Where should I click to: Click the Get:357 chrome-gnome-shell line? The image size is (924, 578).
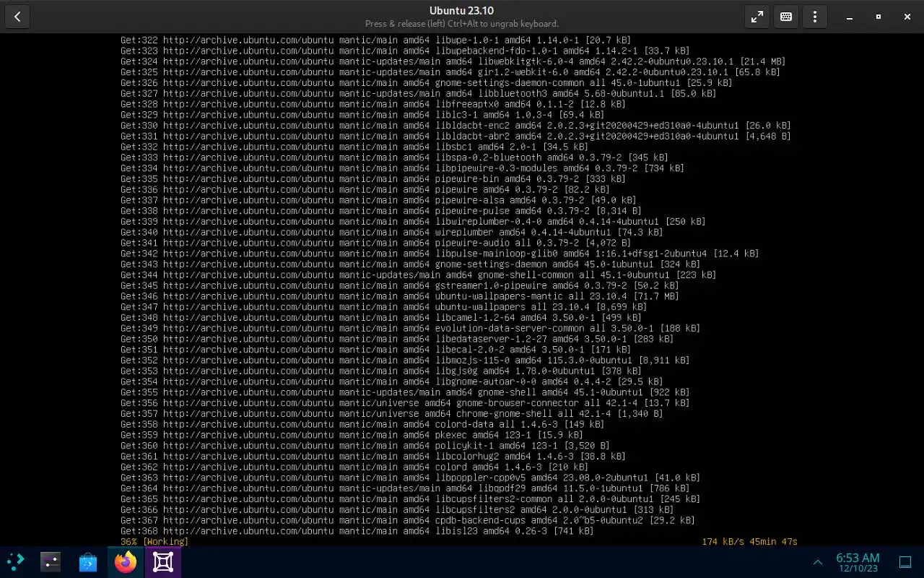click(x=391, y=413)
